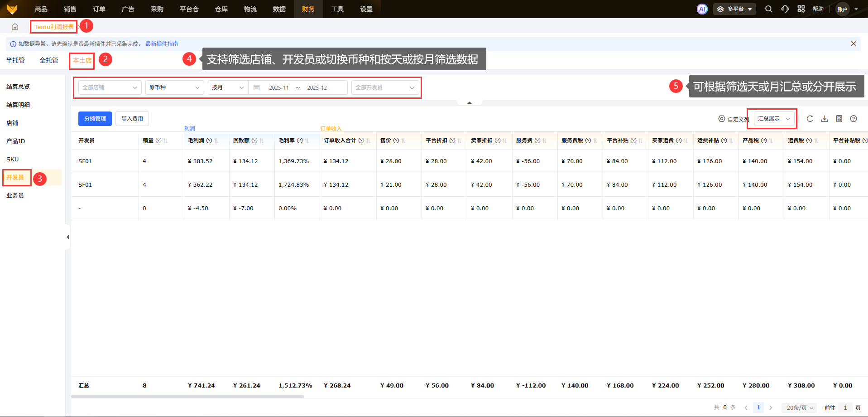Viewport: 868px width, 417px height.
Task: Collapse the left sidebar with arrow handle
Action: [67, 237]
